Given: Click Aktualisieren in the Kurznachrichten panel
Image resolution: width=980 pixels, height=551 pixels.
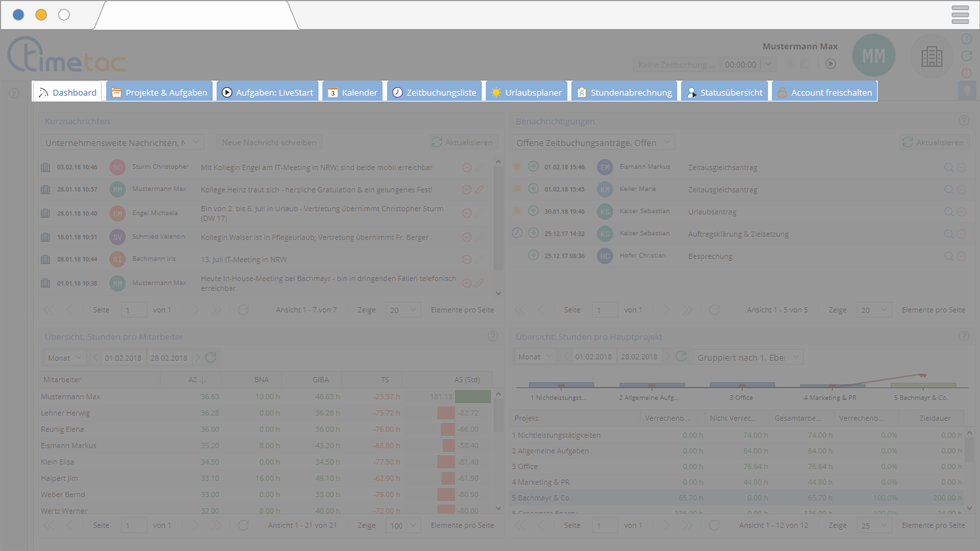Looking at the screenshot, I should (462, 143).
